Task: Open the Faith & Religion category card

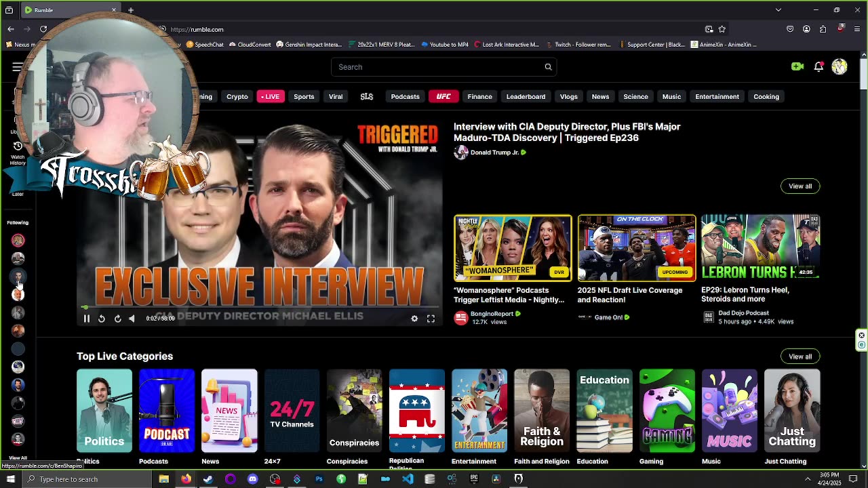Action: [x=542, y=411]
